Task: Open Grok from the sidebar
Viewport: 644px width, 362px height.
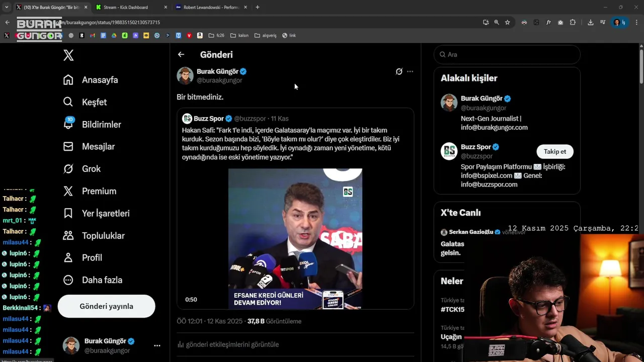Action: 68,169
